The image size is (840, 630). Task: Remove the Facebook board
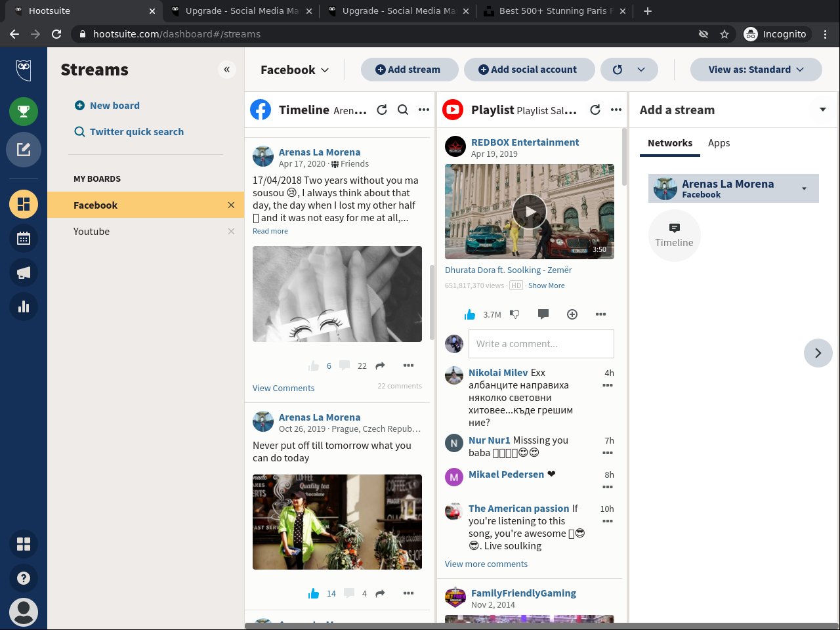click(231, 205)
